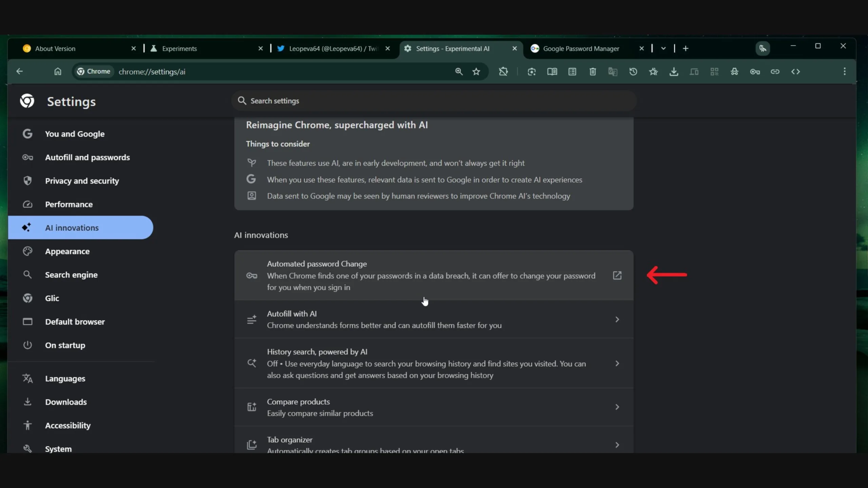Open Autofill and passwords settings
This screenshot has width=868, height=488.
coord(81,157)
